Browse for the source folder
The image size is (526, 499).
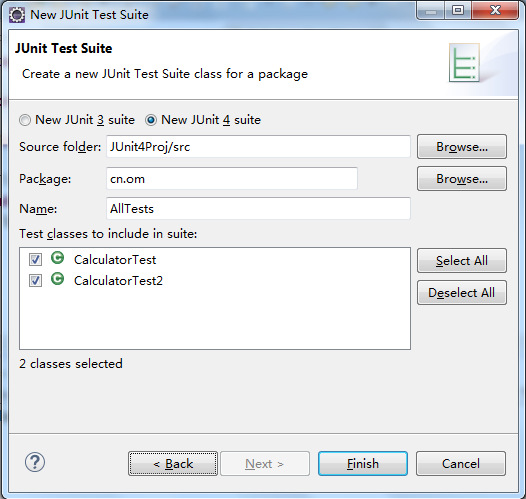(462, 147)
